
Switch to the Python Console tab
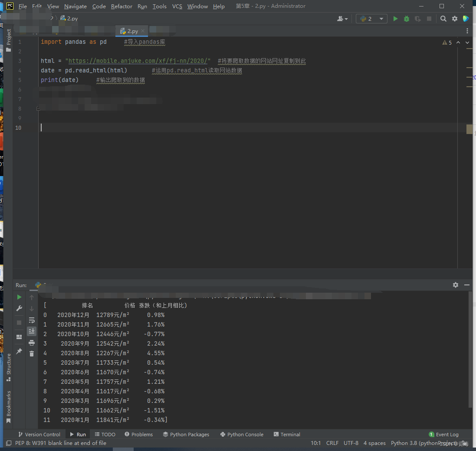242,434
